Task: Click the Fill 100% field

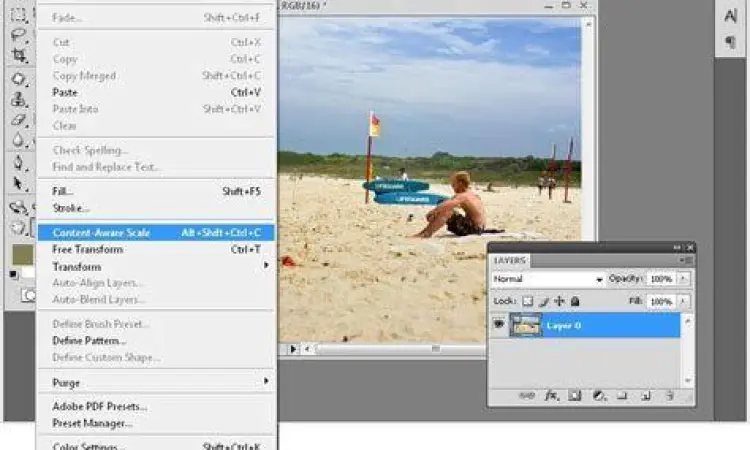Action: [x=662, y=301]
